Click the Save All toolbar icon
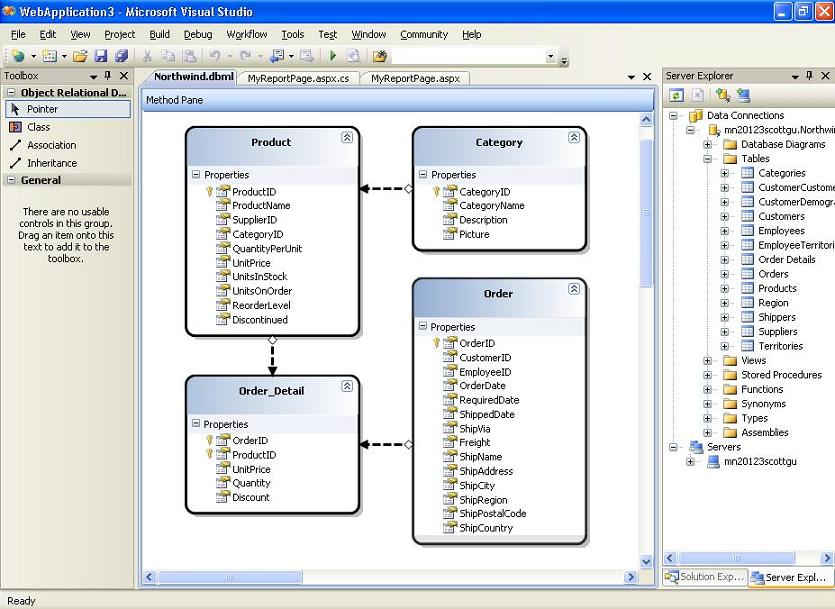 point(121,56)
